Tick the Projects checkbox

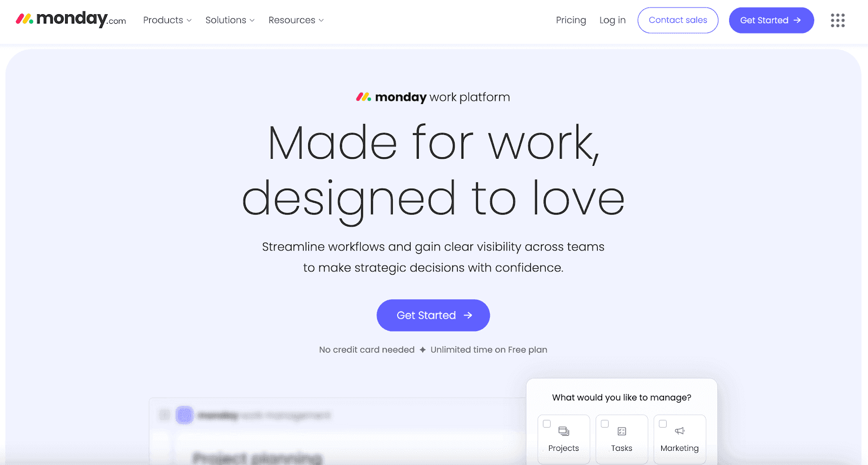[x=547, y=424]
